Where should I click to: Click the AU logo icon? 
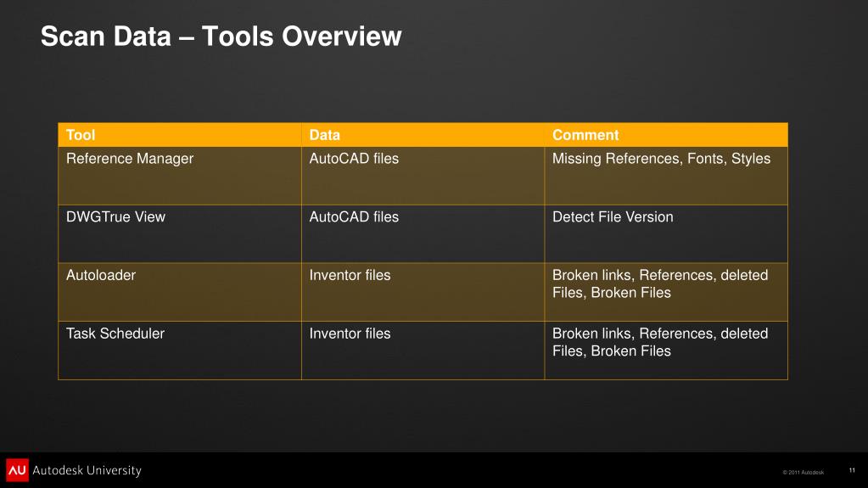tap(17, 470)
